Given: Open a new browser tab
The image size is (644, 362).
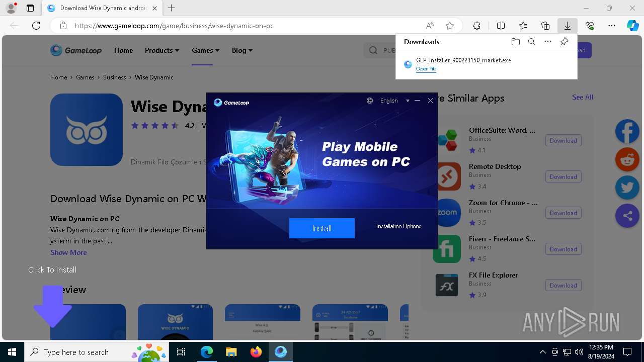Looking at the screenshot, I should coord(172,8).
